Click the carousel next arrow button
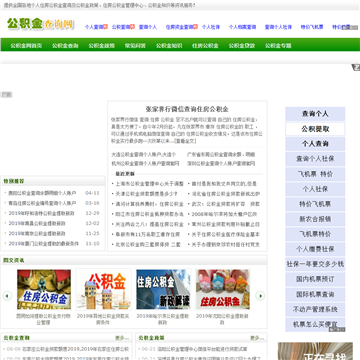The width and height of the screenshot is (360, 360). click(x=260, y=296)
